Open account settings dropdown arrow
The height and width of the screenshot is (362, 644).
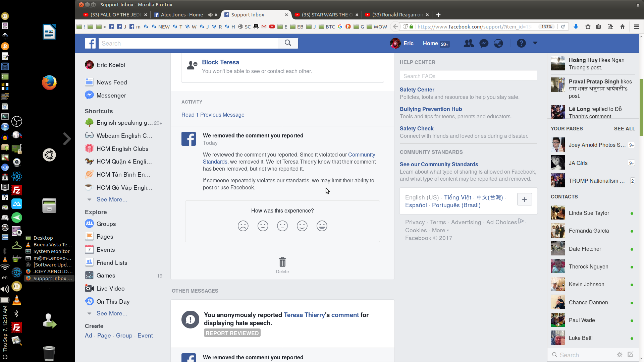(x=535, y=43)
